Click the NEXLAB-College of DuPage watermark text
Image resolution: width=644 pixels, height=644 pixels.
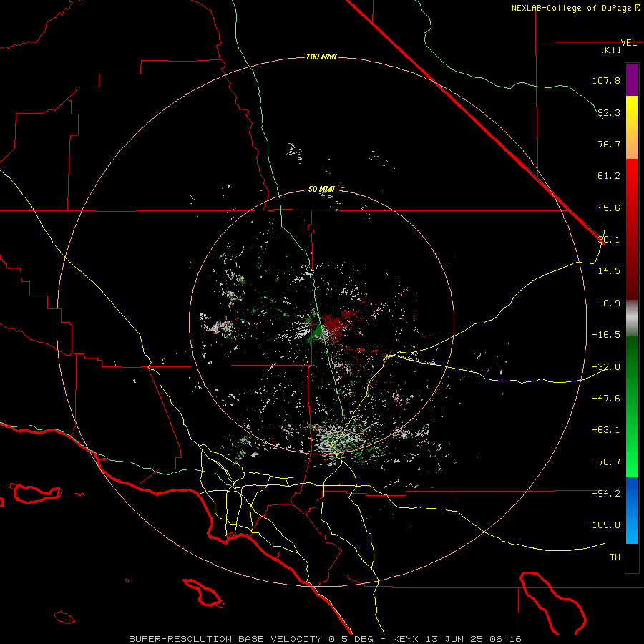575,8
